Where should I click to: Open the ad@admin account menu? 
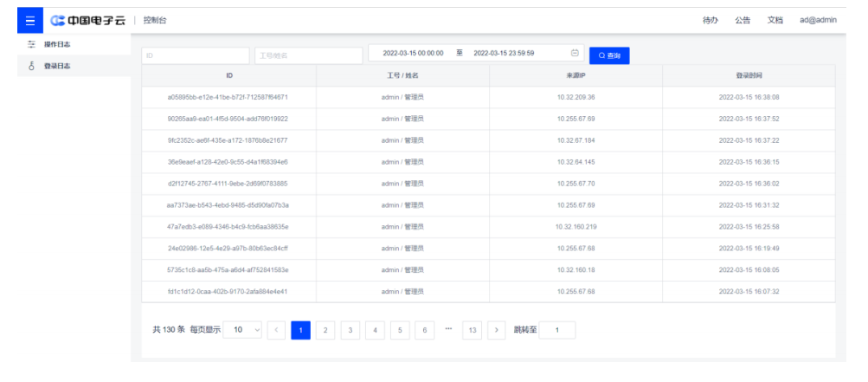click(x=818, y=20)
